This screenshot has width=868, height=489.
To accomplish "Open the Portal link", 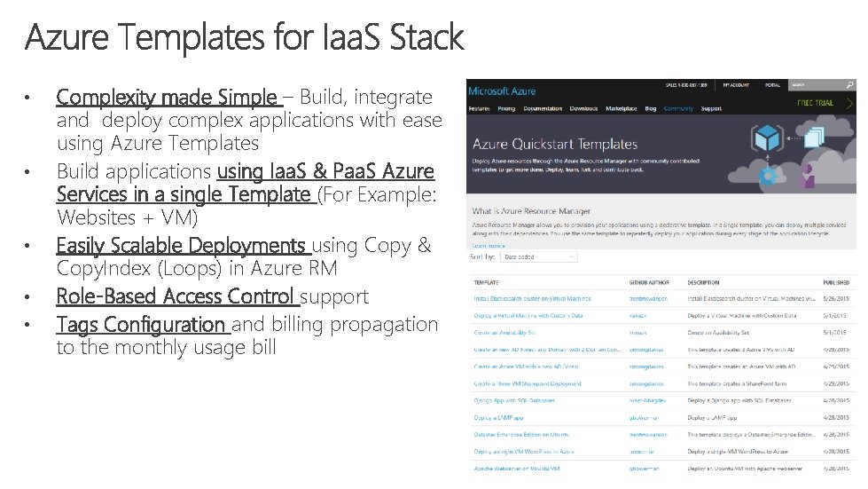I will click(x=772, y=85).
